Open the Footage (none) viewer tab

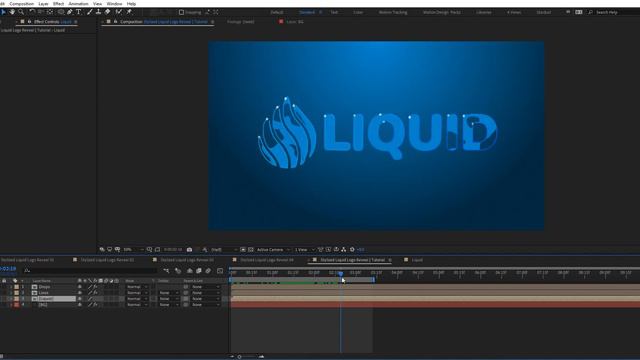pos(240,22)
